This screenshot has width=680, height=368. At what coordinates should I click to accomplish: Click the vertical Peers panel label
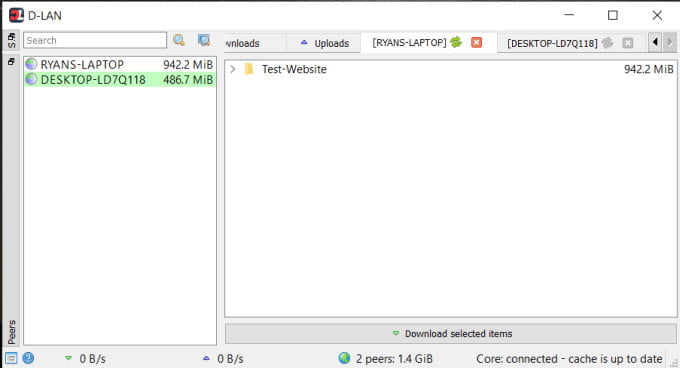point(12,332)
